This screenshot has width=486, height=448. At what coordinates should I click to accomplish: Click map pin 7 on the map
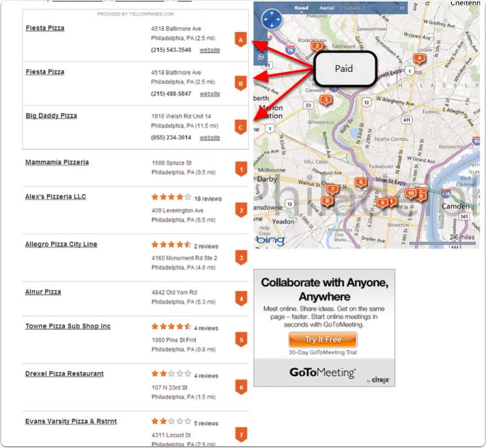[x=333, y=189]
